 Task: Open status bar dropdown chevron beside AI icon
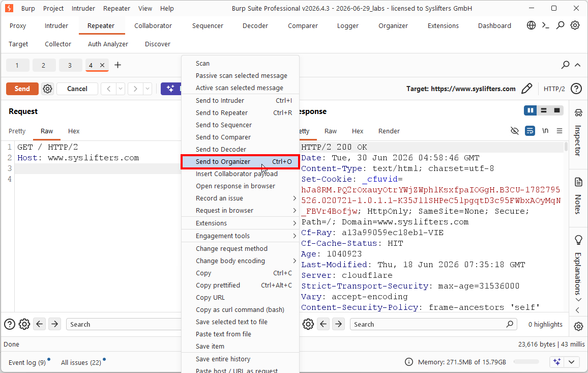(572, 362)
